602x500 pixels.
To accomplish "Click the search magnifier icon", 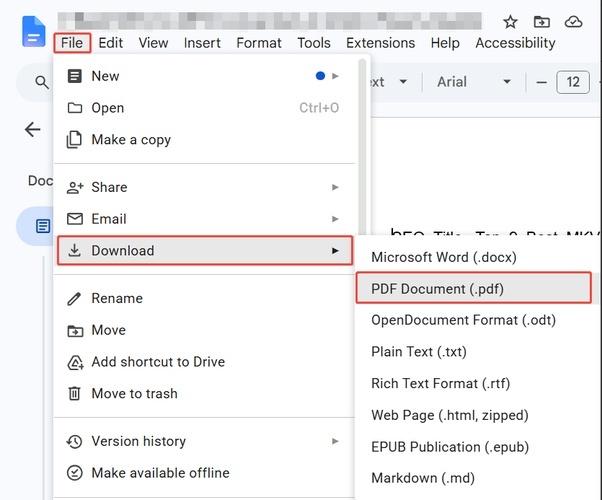I will pyautogui.click(x=42, y=82).
